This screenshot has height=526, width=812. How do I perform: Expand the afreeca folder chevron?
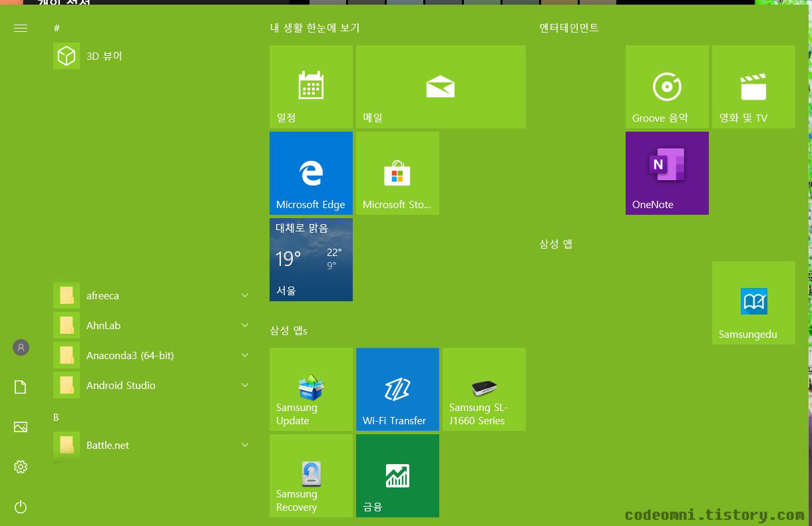(x=244, y=295)
